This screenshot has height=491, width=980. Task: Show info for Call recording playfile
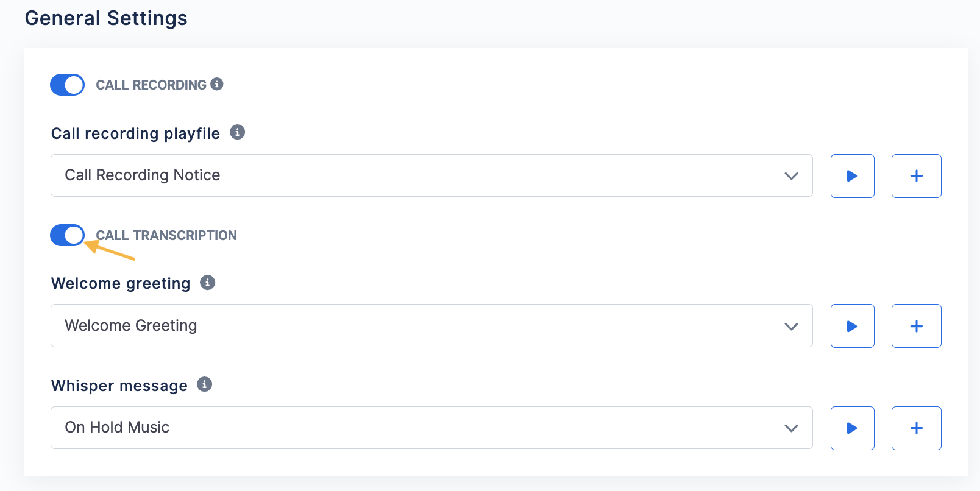point(237,132)
